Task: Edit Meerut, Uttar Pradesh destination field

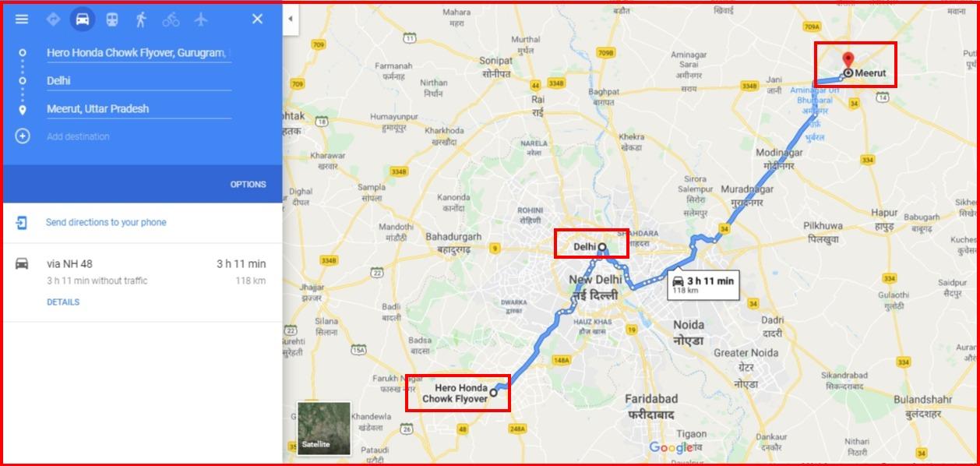Action: point(139,109)
